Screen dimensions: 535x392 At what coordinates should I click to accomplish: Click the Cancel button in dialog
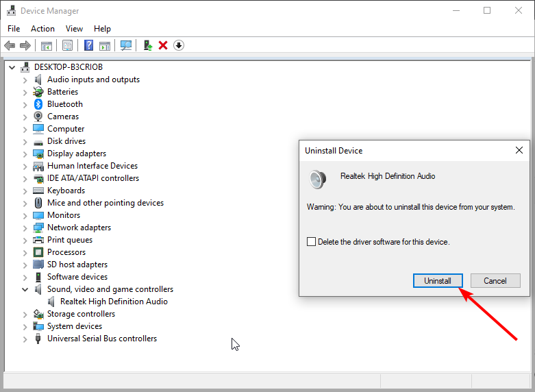[495, 281]
